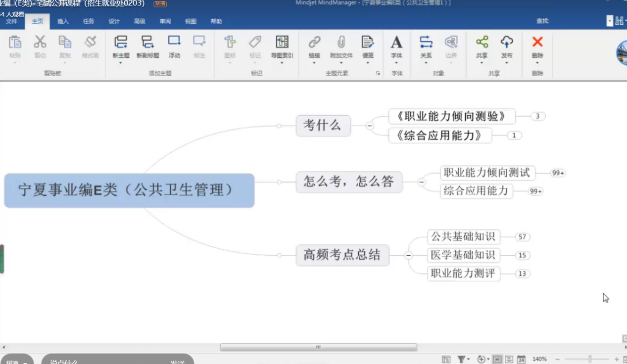This screenshot has width=627, height=364.
Task: Expand the 57 badge beside 公共基础知识
Action: [522, 237]
